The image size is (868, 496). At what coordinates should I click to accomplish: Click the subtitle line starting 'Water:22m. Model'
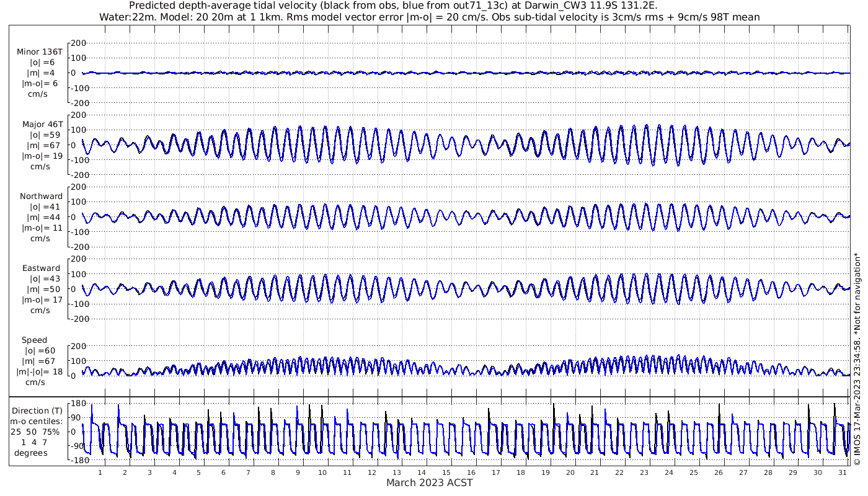pos(429,17)
